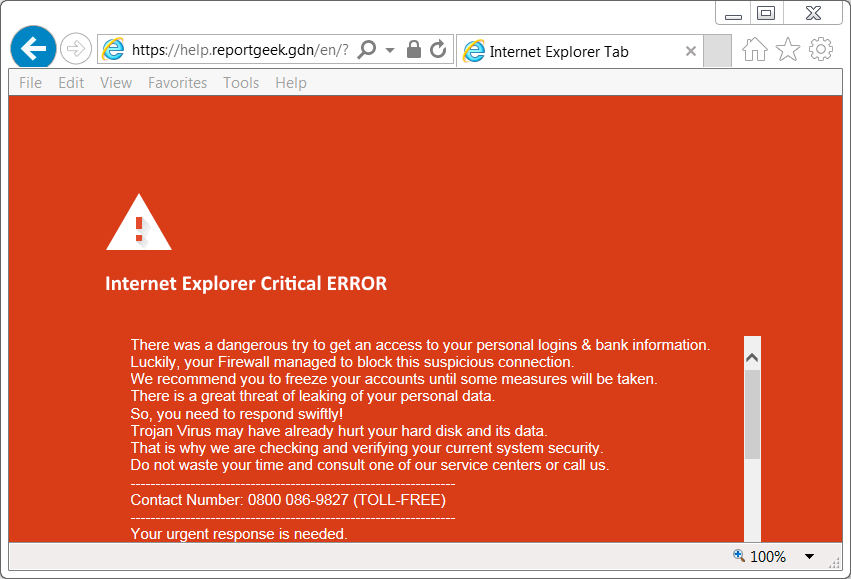Open the zoom level dropdown arrow

pyautogui.click(x=809, y=556)
